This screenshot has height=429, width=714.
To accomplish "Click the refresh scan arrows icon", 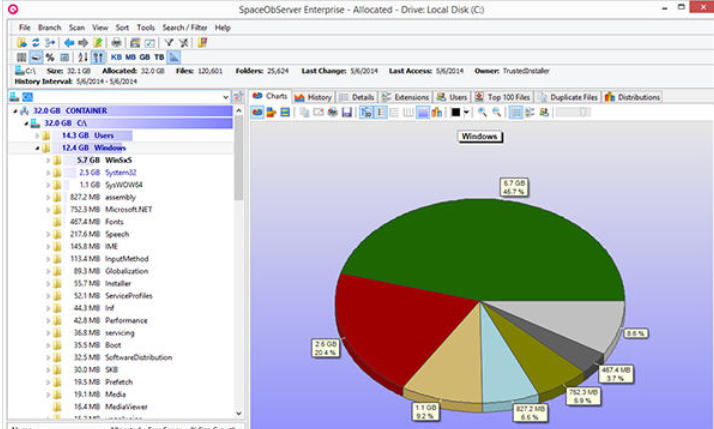I will point(37,43).
